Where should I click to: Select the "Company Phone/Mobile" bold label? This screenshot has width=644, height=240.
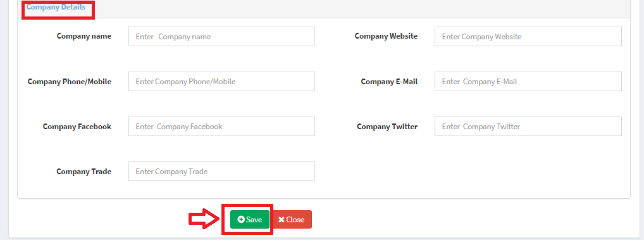tap(70, 81)
